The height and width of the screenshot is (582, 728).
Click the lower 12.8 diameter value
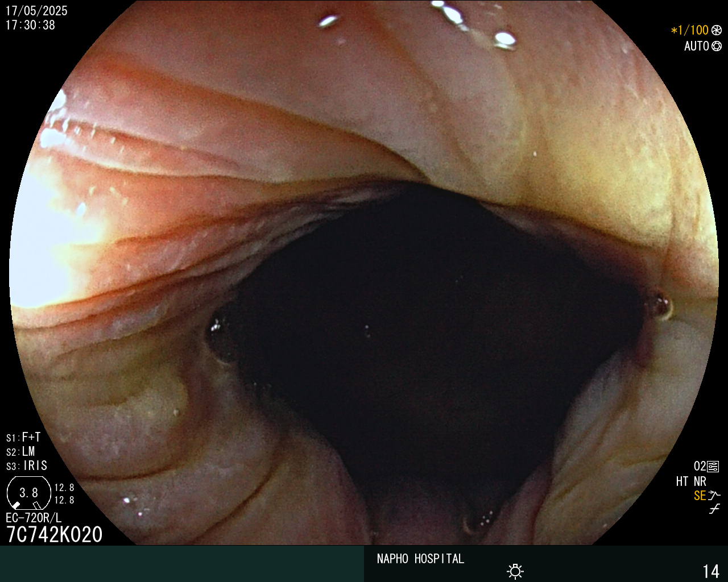(x=64, y=500)
